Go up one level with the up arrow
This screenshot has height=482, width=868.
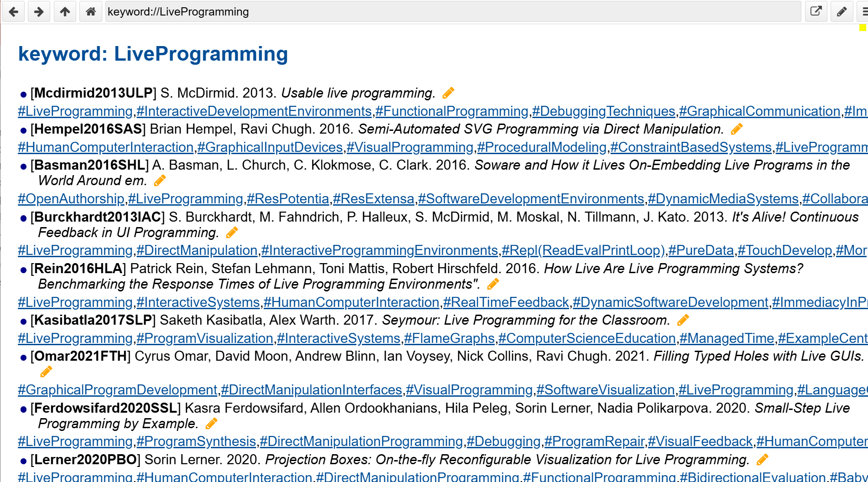pos(65,11)
